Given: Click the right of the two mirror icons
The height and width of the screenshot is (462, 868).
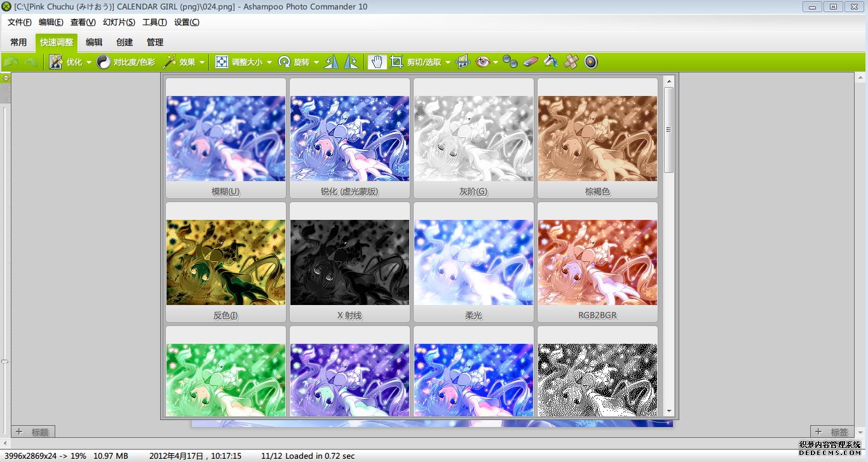Looking at the screenshot, I should [x=350, y=62].
